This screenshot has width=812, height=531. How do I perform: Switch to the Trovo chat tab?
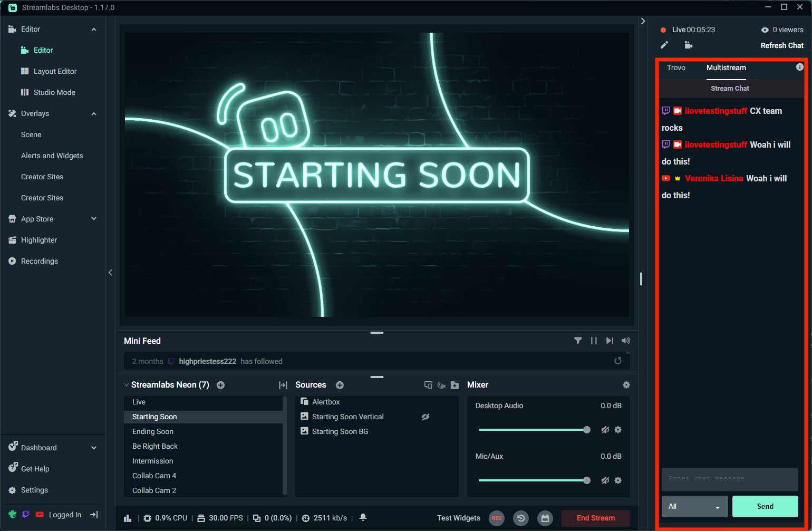click(x=676, y=67)
